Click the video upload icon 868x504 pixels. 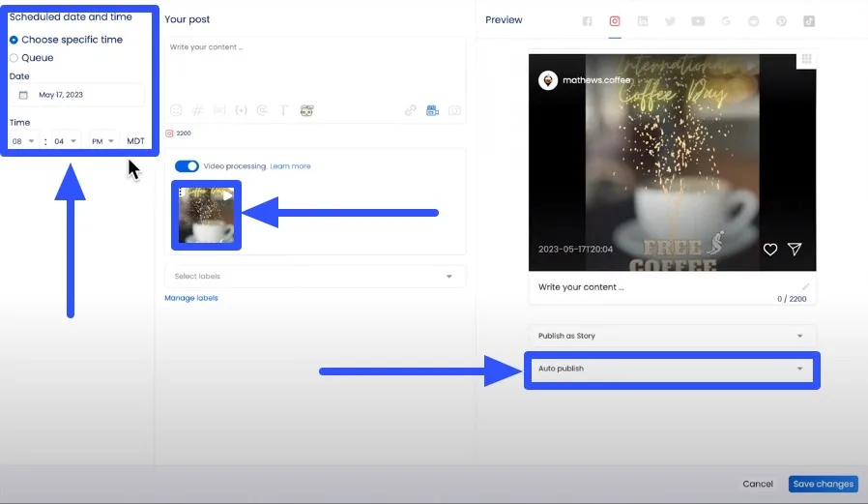click(432, 110)
